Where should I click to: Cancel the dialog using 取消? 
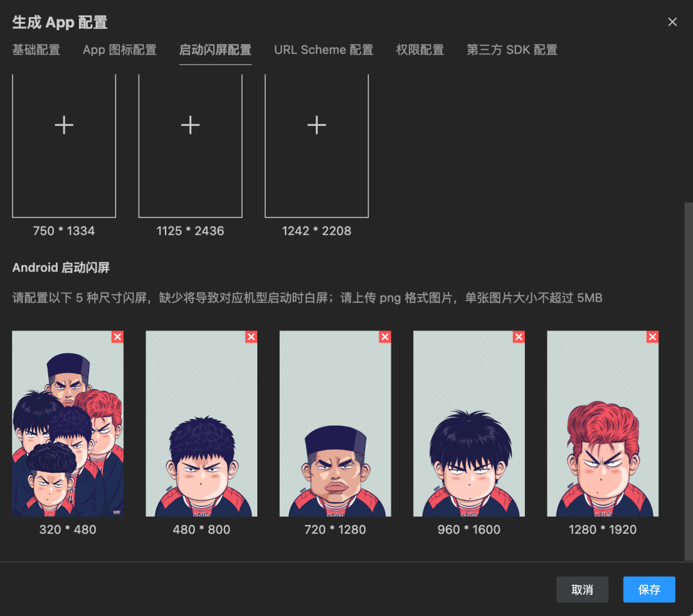[582, 589]
